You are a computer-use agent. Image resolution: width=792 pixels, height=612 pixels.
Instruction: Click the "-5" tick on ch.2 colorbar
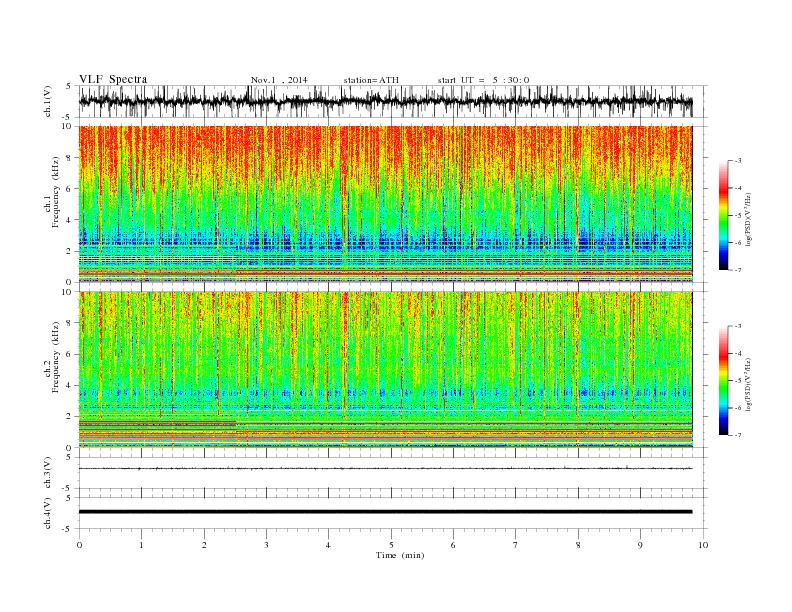click(737, 381)
